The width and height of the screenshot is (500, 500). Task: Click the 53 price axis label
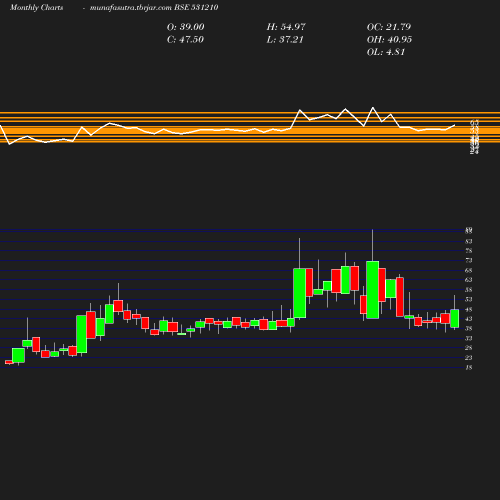click(x=469, y=299)
